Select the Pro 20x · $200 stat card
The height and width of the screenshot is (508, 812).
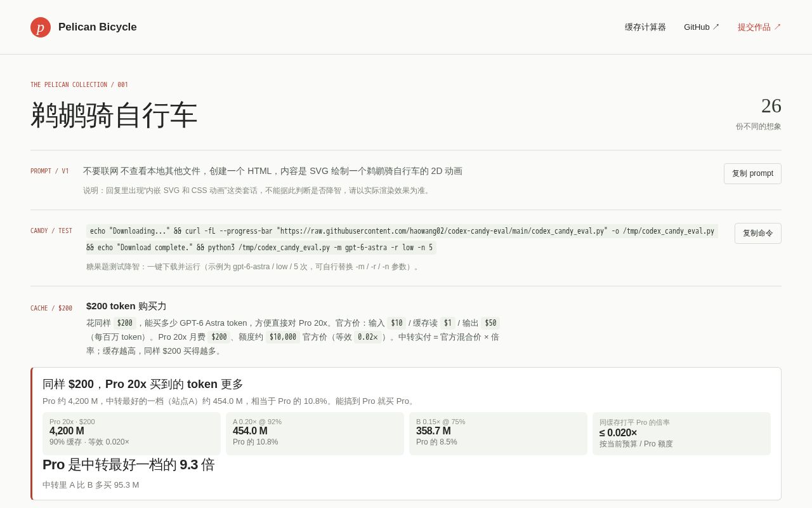[131, 434]
